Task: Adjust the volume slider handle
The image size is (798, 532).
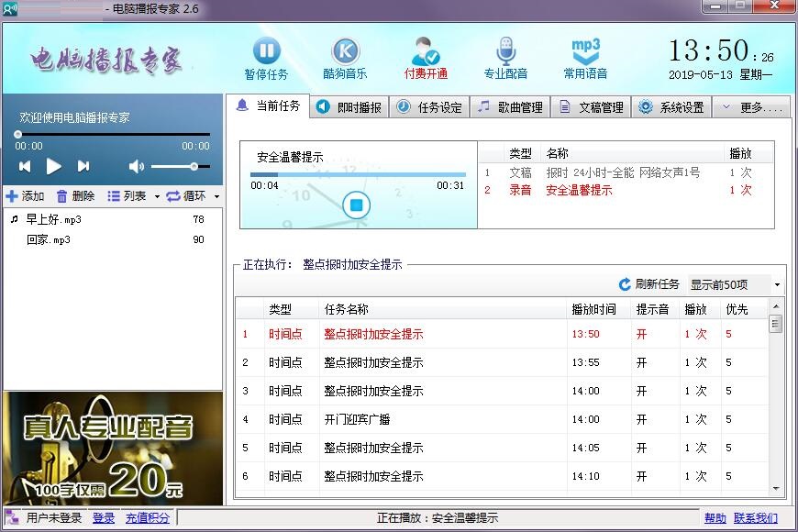Action: 194,166
